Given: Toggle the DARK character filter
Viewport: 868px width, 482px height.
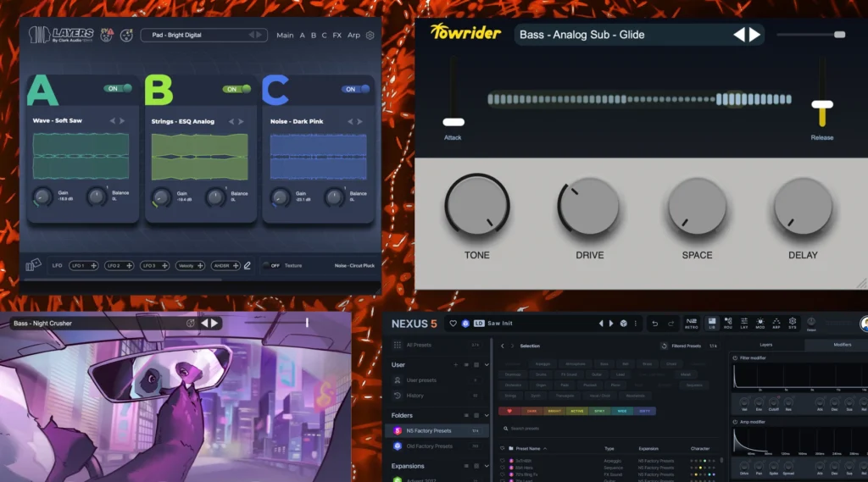Looking at the screenshot, I should tap(532, 411).
